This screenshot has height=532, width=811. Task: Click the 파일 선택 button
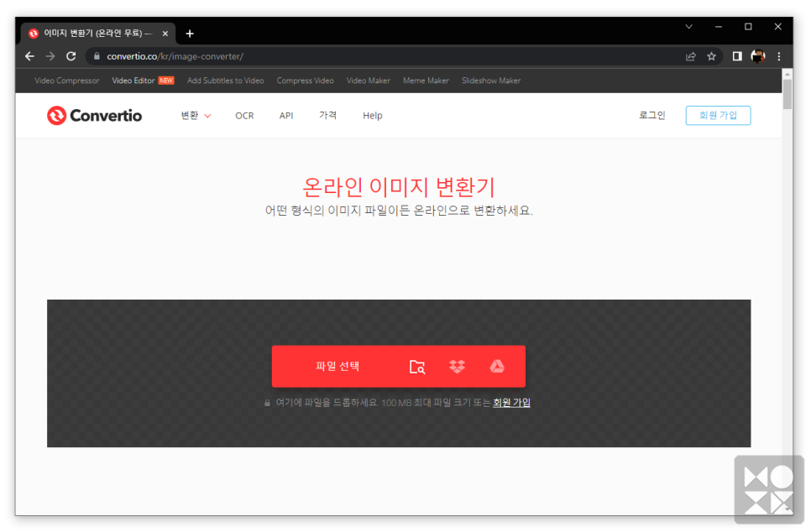click(337, 367)
